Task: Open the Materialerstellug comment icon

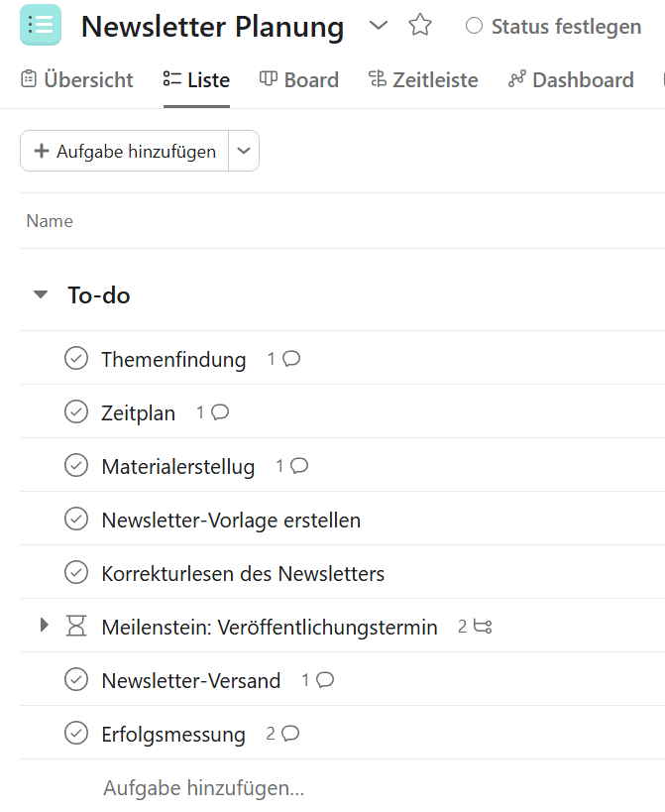Action: coord(299,466)
